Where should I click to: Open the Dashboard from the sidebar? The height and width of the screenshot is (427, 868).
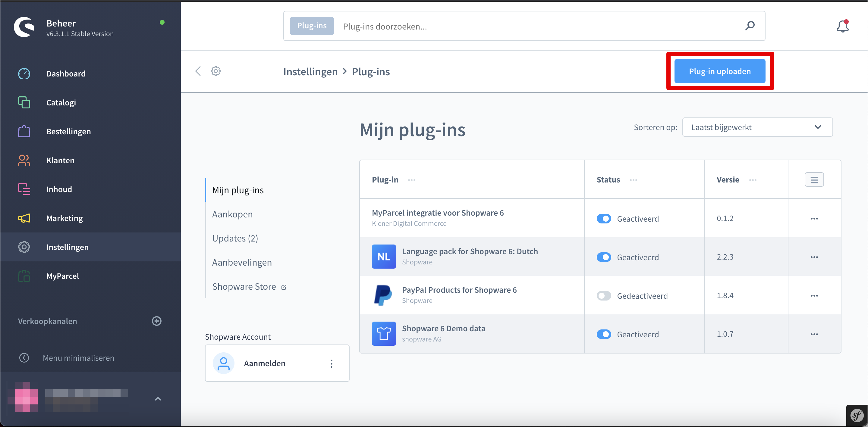click(x=24, y=73)
